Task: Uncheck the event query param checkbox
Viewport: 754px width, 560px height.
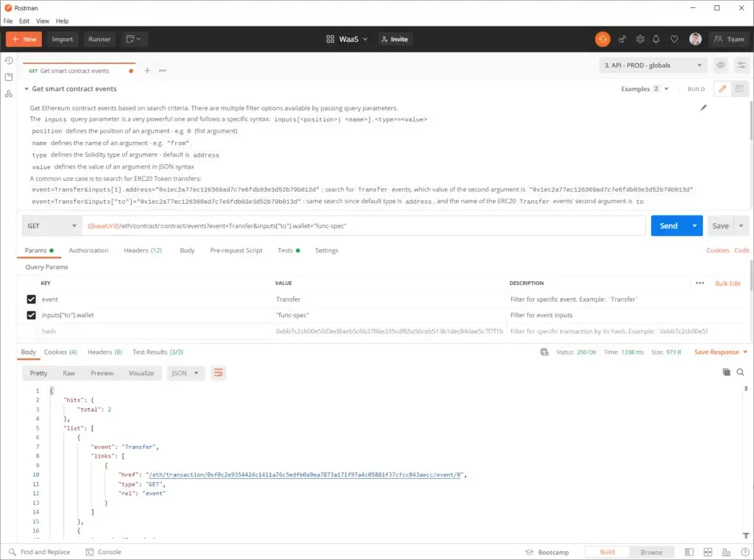Action: 31,300
